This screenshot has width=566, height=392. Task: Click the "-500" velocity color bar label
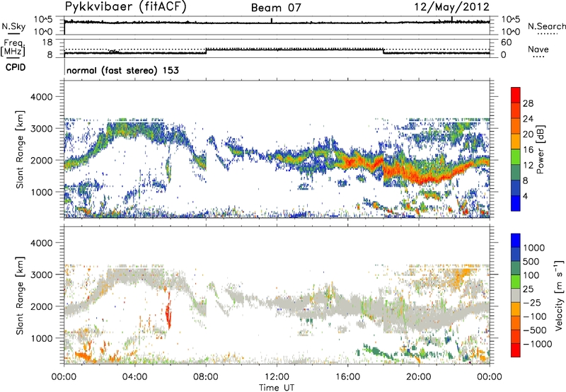(534, 330)
